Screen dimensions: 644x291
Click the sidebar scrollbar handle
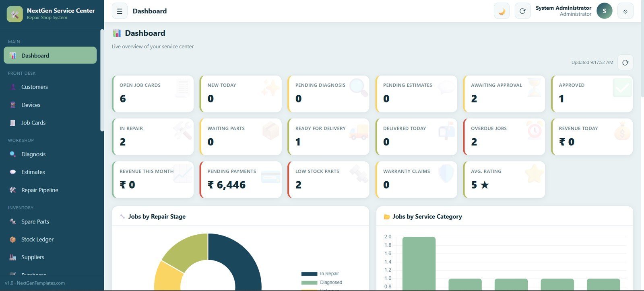coord(102,80)
